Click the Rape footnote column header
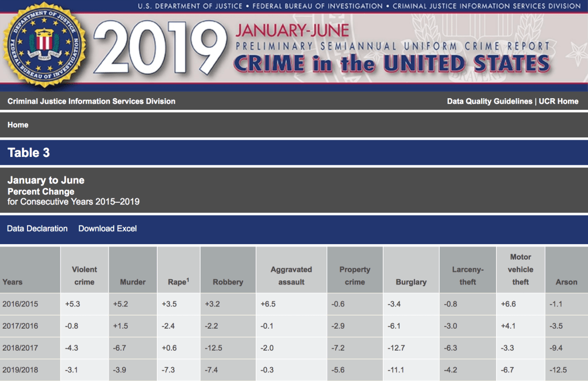Screen dimensions: 588x381 [177, 282]
